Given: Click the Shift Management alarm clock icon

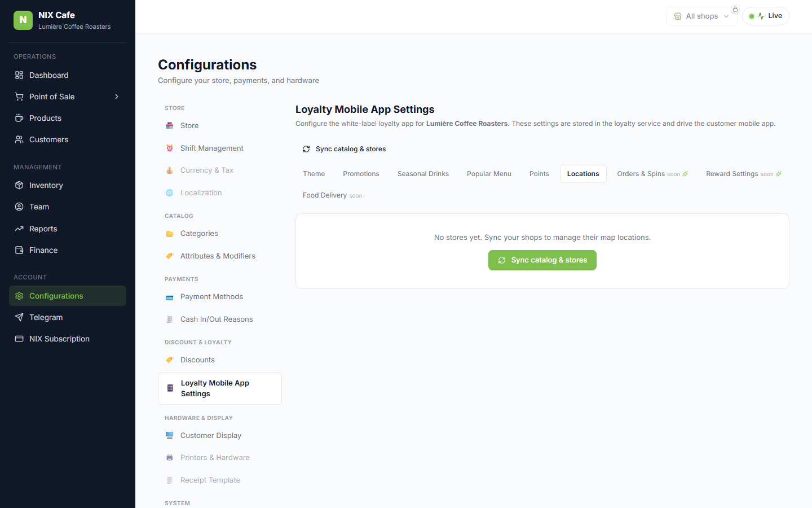Looking at the screenshot, I should pos(170,148).
